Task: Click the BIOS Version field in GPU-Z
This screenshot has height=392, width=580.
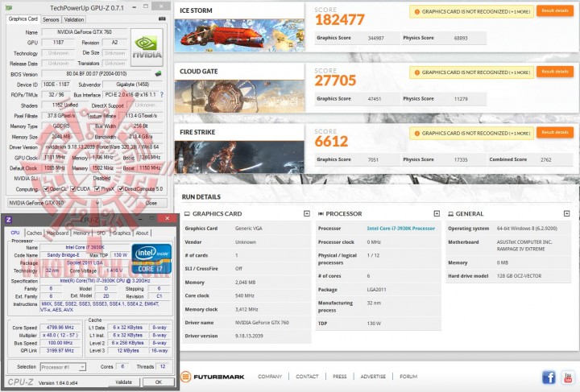Action: (97, 74)
